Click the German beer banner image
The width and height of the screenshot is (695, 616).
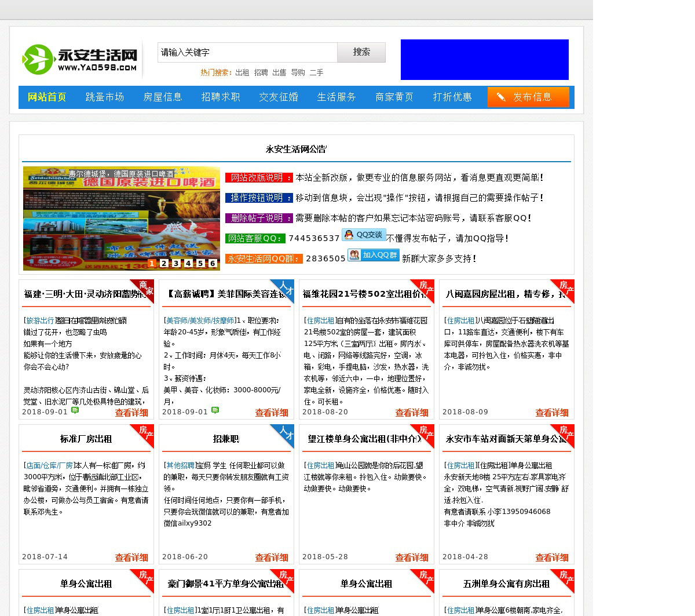click(x=122, y=217)
